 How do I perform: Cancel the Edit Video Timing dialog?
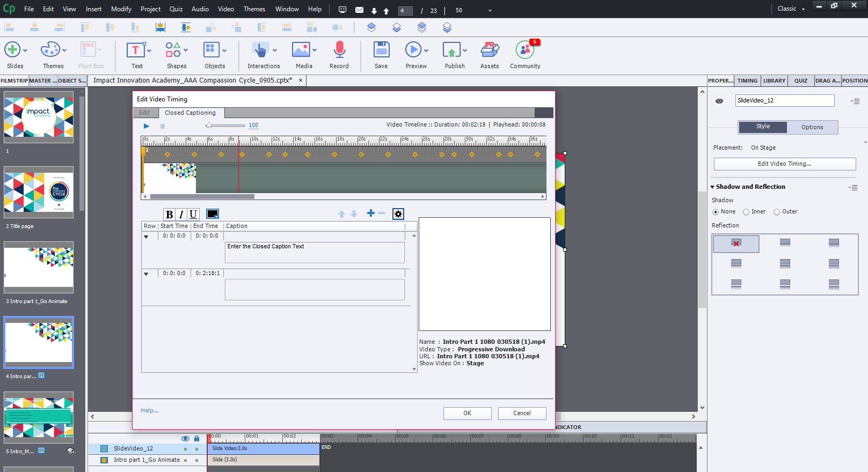pyautogui.click(x=522, y=413)
